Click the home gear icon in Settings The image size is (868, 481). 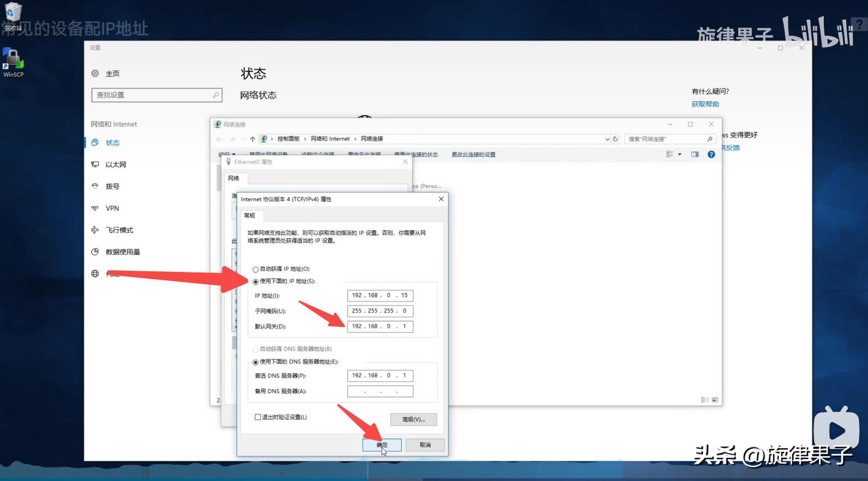click(x=95, y=73)
